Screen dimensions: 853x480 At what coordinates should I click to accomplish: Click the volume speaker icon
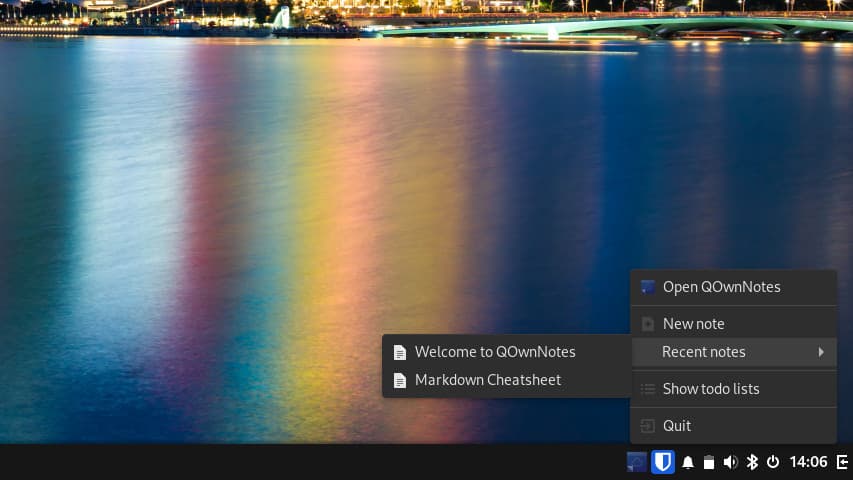coord(730,462)
